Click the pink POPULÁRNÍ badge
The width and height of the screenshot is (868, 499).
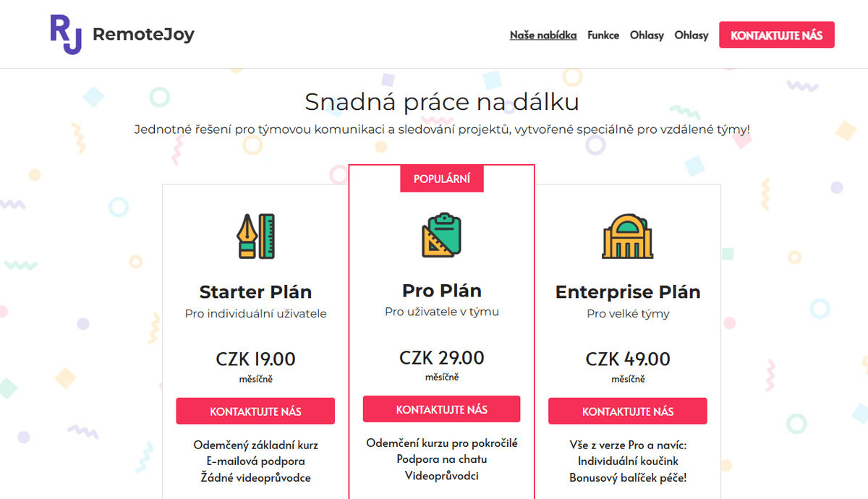click(442, 179)
